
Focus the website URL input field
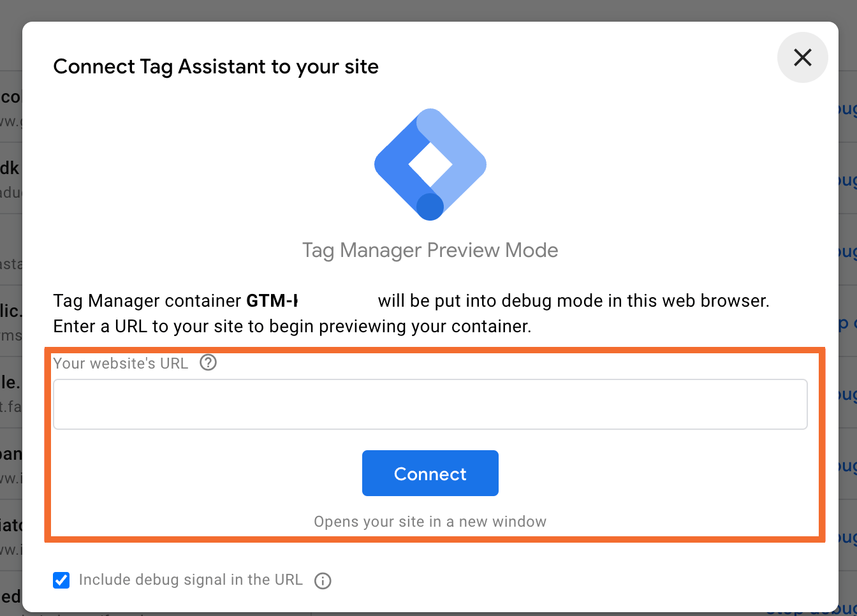click(430, 404)
